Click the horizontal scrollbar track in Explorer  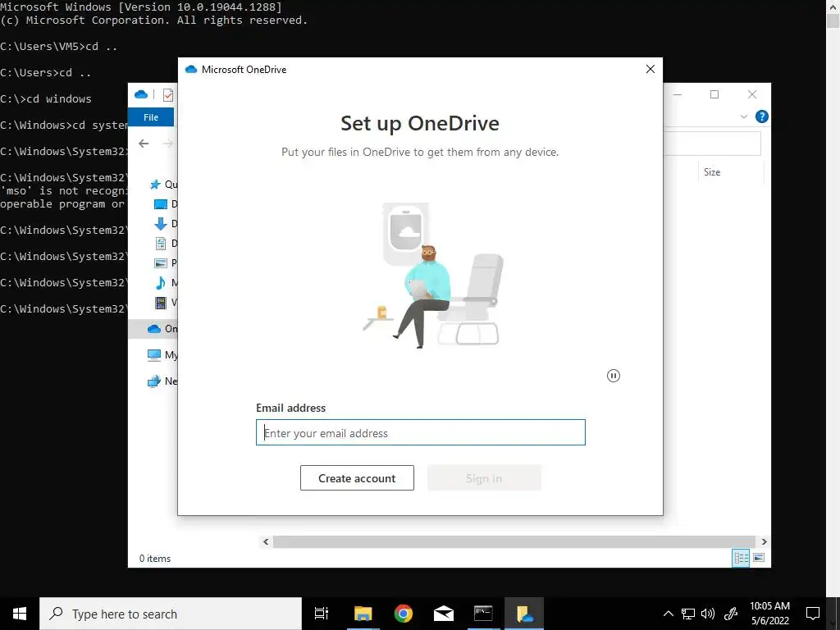(514, 541)
